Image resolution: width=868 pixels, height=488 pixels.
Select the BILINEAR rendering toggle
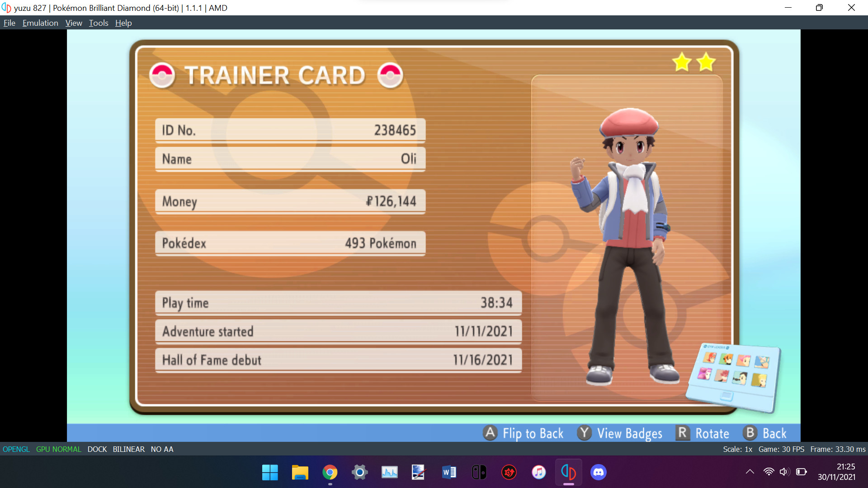pyautogui.click(x=127, y=449)
